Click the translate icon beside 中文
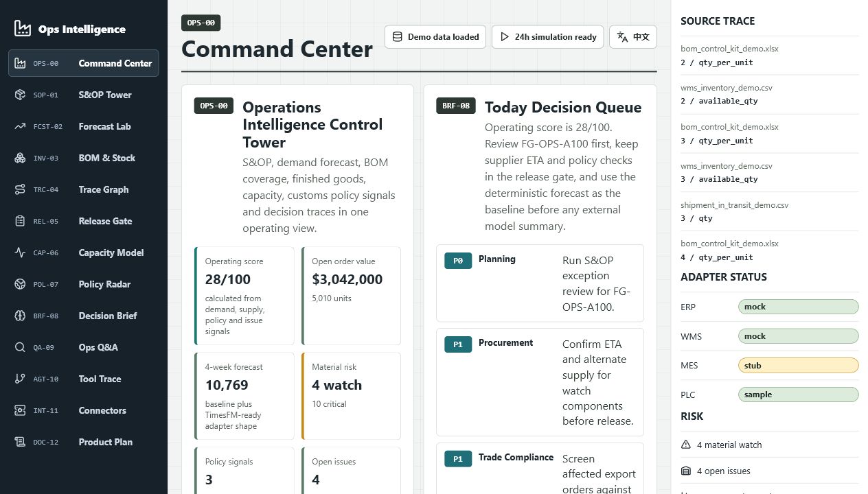 (x=622, y=37)
